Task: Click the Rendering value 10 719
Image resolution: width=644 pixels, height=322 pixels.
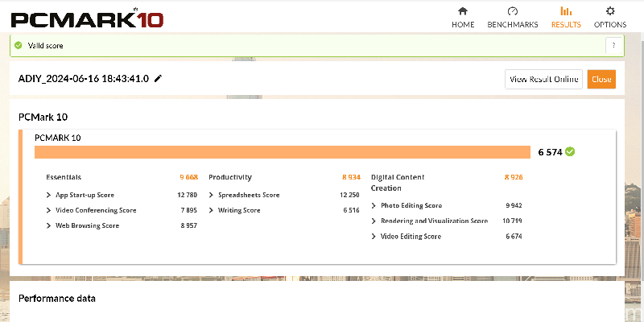Action: pos(512,221)
